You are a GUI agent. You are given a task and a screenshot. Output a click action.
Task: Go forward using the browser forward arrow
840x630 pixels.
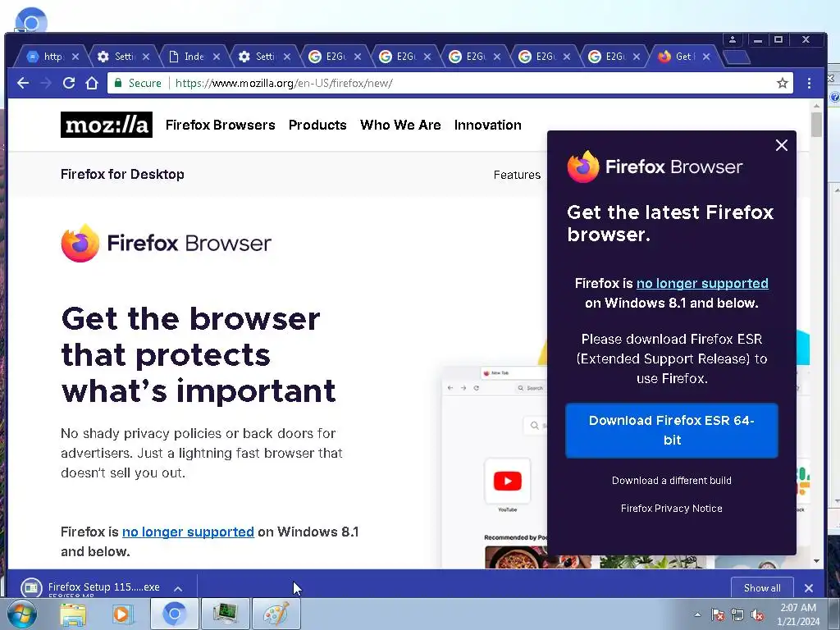[x=46, y=83]
